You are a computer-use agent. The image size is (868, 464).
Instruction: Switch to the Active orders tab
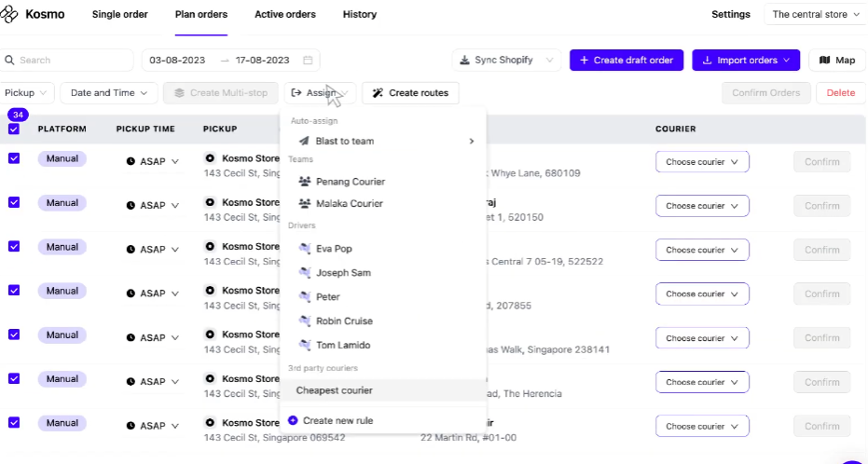click(285, 14)
